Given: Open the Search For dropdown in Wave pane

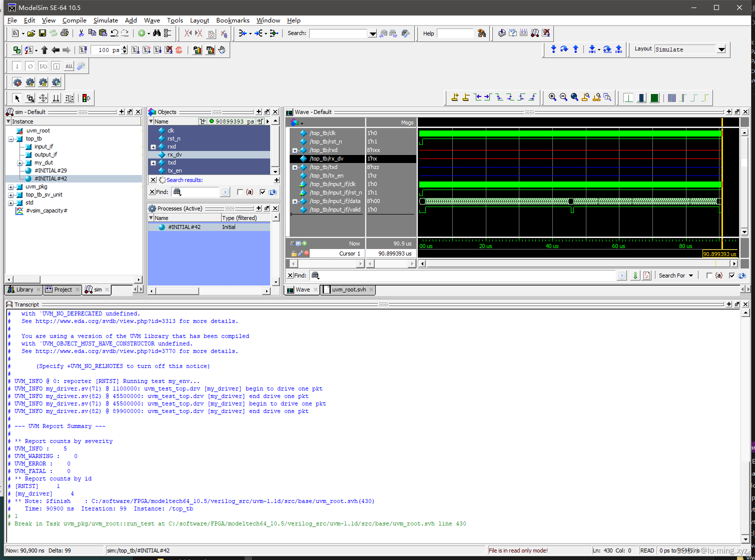Looking at the screenshot, I should pos(676,275).
